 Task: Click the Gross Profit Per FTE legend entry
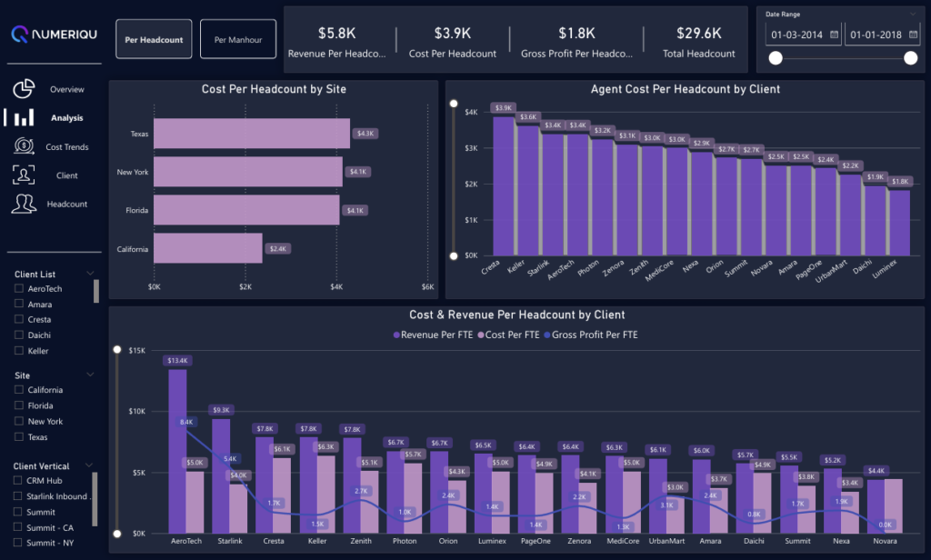coord(590,335)
